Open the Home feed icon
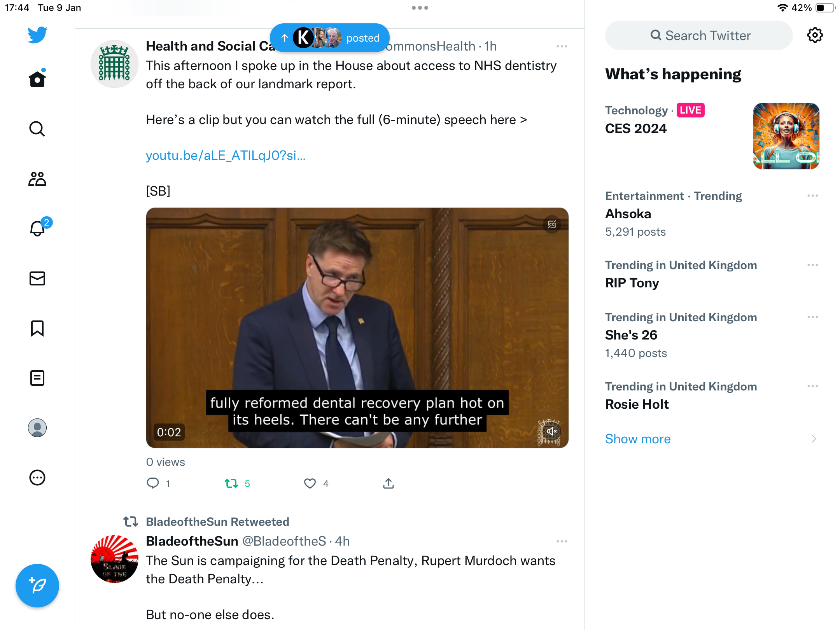Image resolution: width=840 pixels, height=630 pixels. tap(37, 79)
